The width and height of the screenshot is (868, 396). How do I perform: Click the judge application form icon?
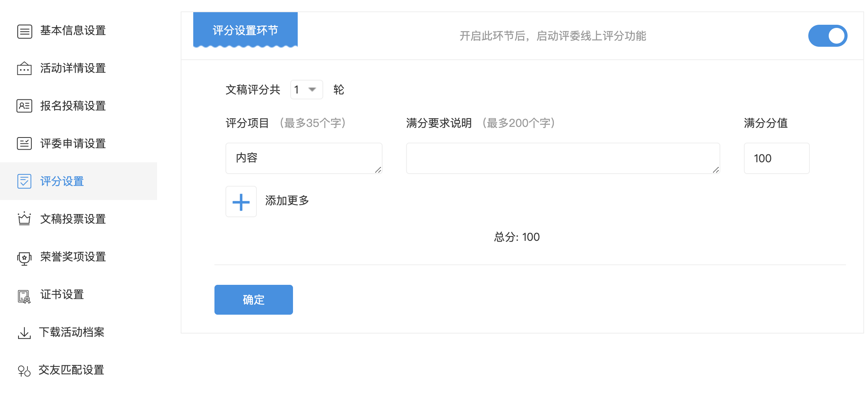(x=24, y=144)
